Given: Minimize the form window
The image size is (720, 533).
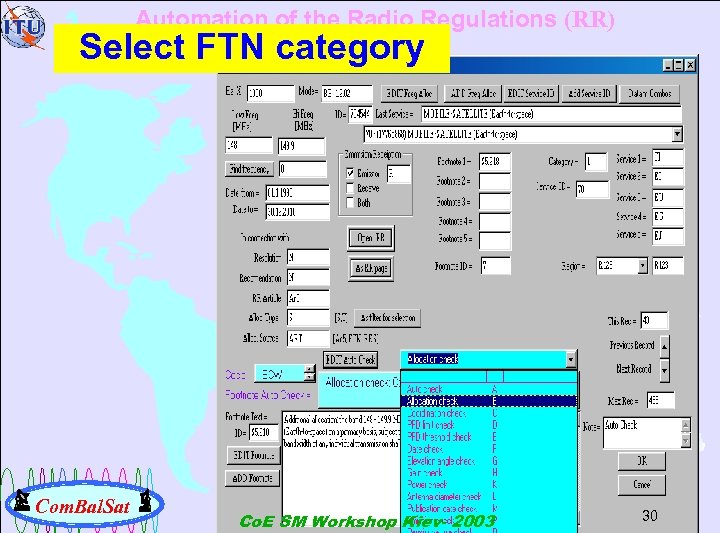Looking at the screenshot, I should click(x=668, y=65).
